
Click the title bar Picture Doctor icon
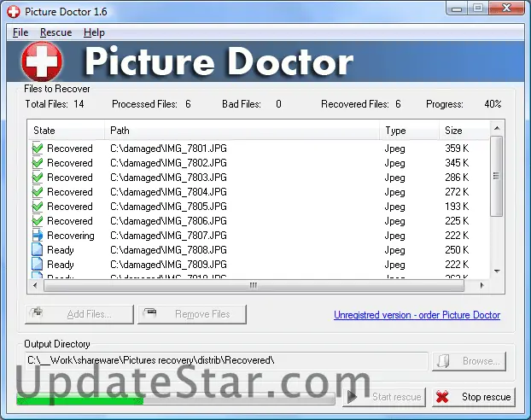coord(14,12)
